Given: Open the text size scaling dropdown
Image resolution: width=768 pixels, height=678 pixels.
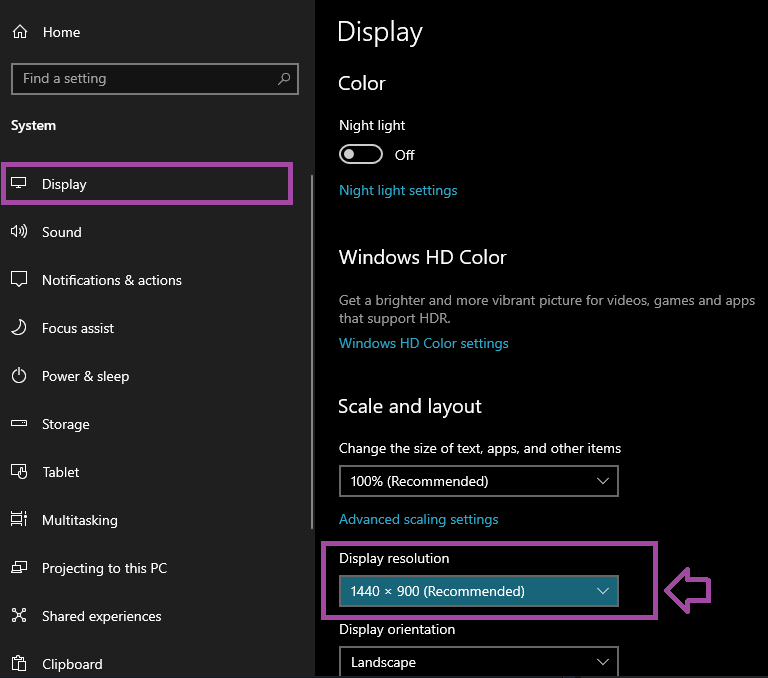Looking at the screenshot, I should click(x=478, y=481).
